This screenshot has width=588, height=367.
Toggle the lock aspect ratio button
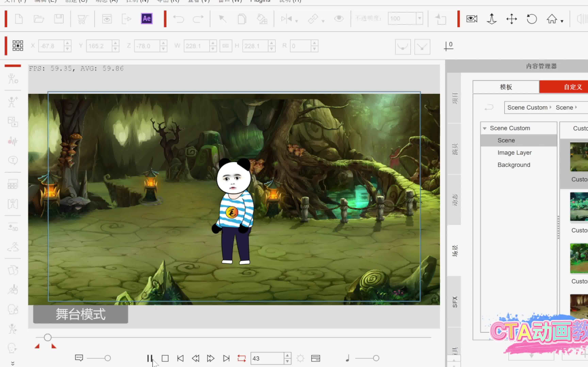(225, 46)
